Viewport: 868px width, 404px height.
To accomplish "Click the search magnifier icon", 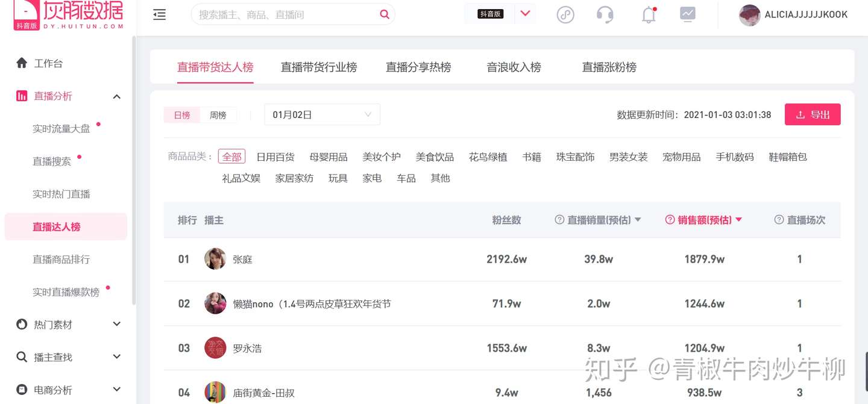I will point(385,14).
